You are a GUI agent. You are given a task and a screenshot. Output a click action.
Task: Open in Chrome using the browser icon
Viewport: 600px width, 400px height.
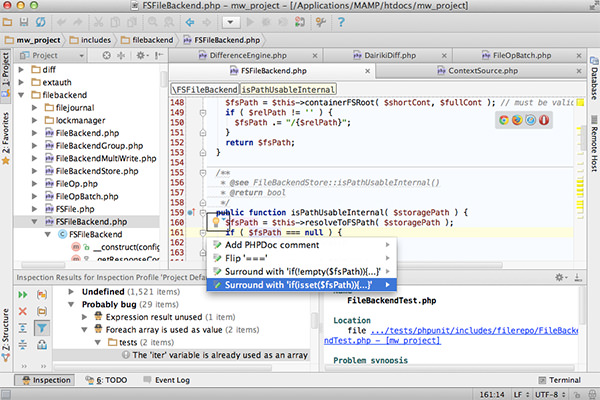tap(503, 120)
